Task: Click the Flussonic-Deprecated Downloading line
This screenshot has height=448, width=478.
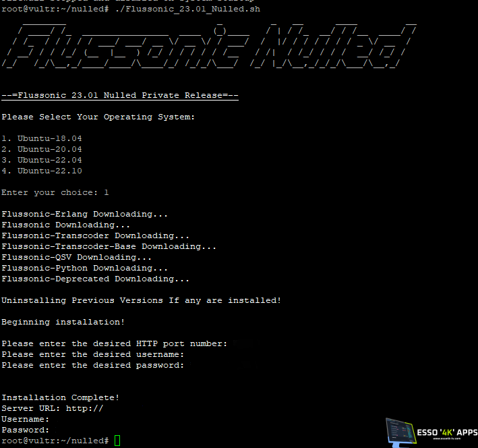Action: point(95,279)
